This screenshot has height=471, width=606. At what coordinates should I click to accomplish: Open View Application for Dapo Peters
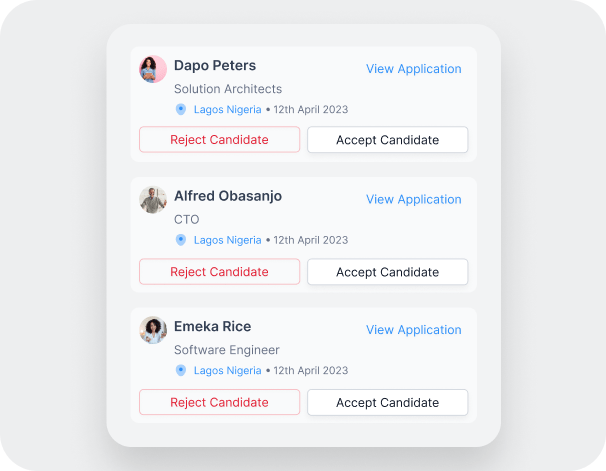[414, 69]
